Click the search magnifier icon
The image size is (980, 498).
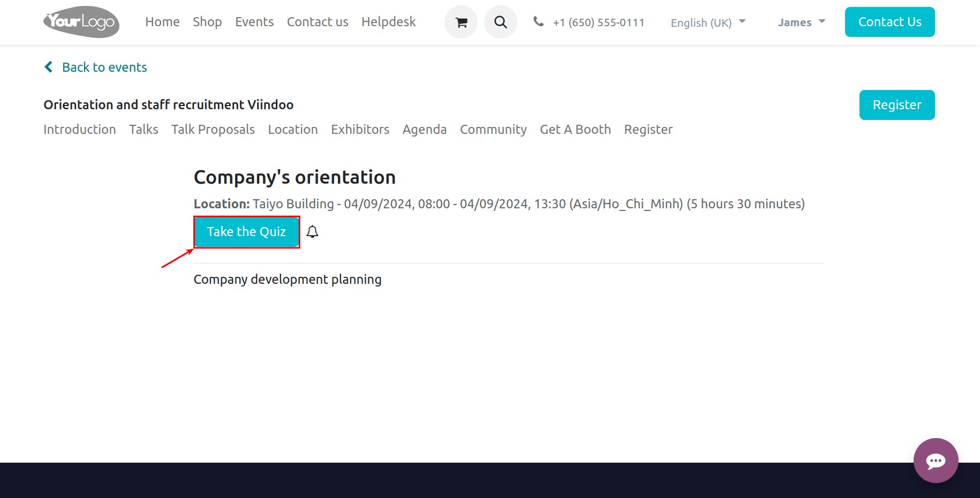click(x=501, y=22)
